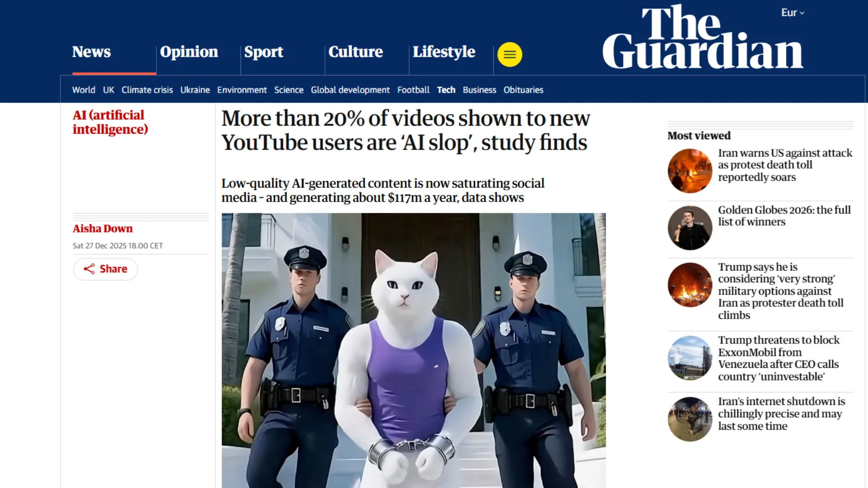Click The Guardian logo
Image resolution: width=868 pixels, height=488 pixels.
pos(703,37)
